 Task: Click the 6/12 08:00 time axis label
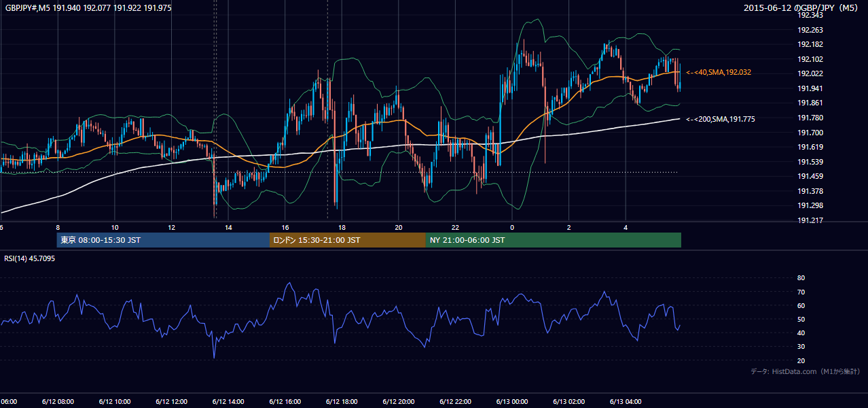click(x=58, y=401)
